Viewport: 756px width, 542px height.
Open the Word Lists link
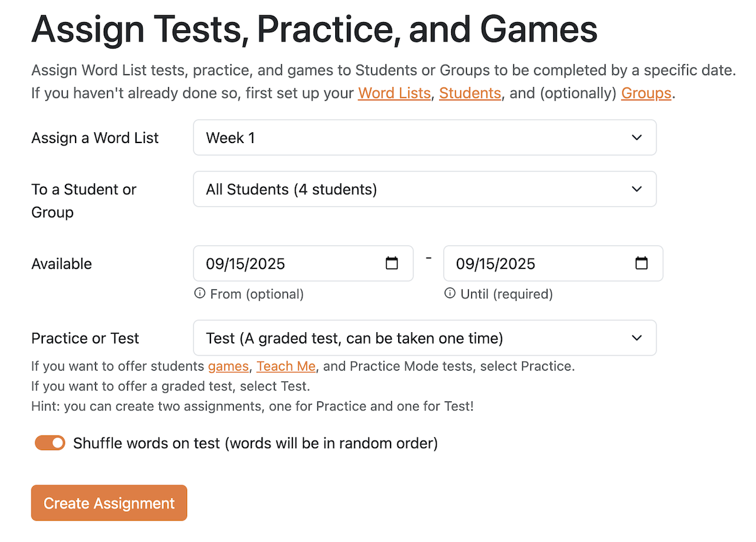pyautogui.click(x=394, y=93)
